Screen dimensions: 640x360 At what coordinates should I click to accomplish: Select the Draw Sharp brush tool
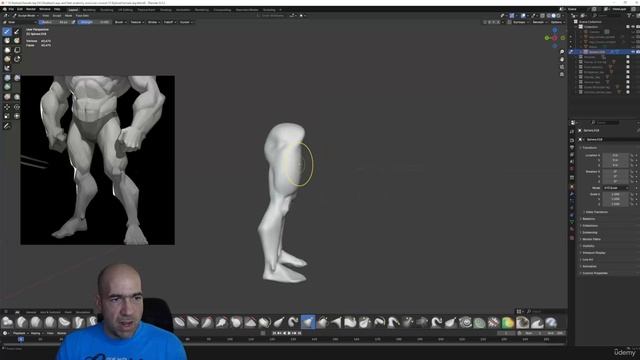[x=17, y=31]
